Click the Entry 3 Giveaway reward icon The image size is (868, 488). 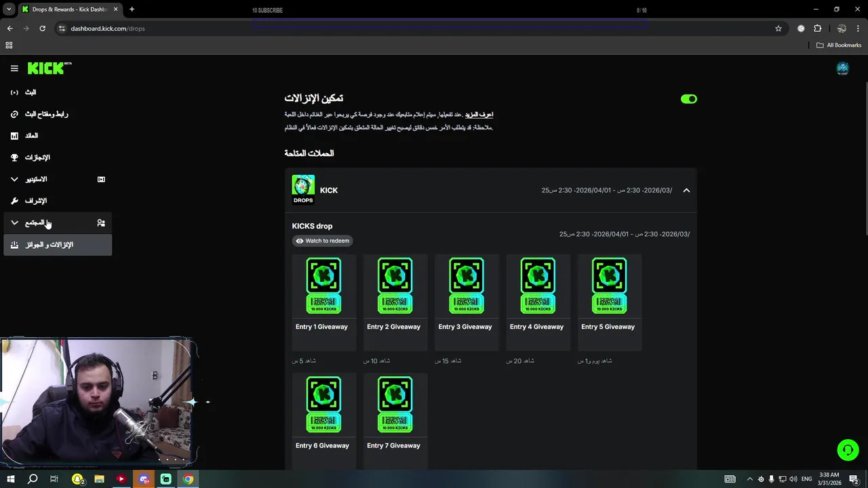pos(466,285)
